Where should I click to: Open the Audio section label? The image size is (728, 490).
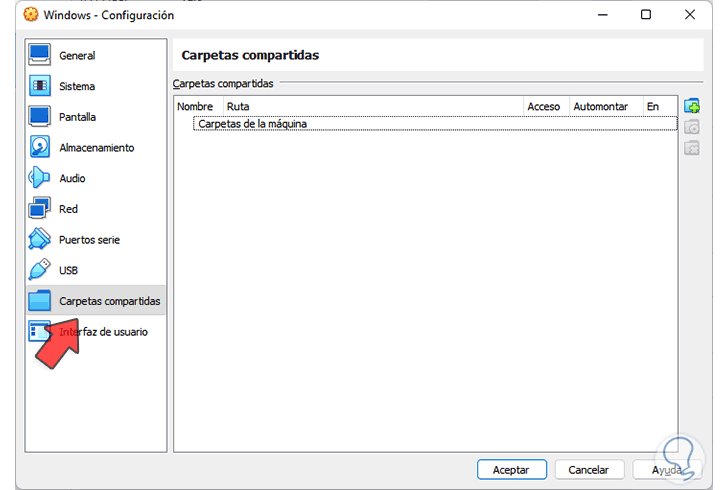coord(72,178)
